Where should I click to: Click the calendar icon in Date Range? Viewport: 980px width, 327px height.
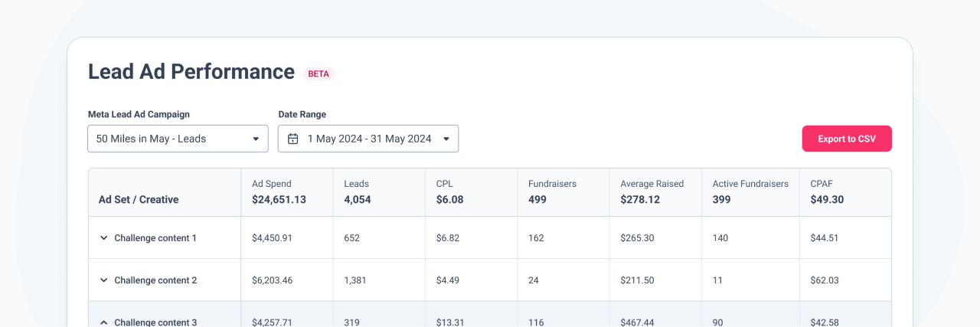pyautogui.click(x=292, y=139)
